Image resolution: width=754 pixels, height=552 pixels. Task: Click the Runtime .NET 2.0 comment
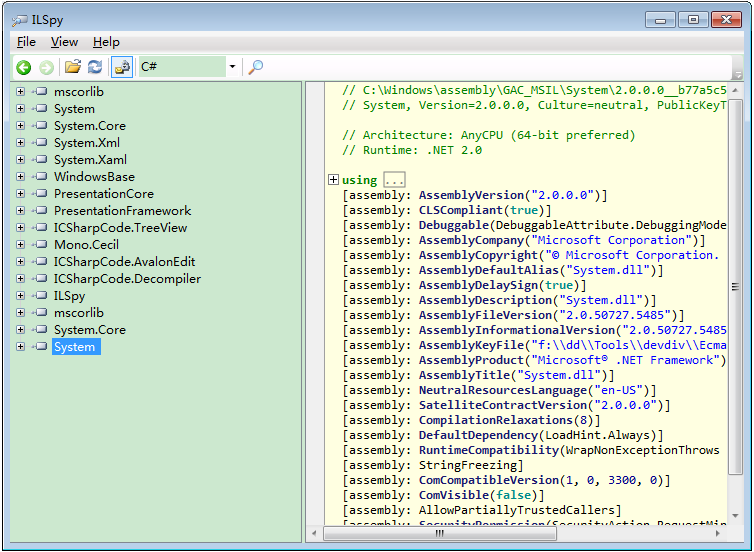(412, 150)
